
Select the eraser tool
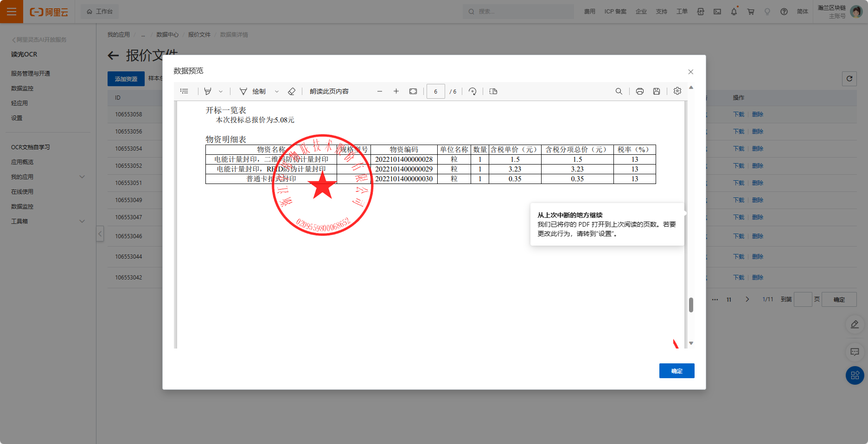click(x=292, y=91)
